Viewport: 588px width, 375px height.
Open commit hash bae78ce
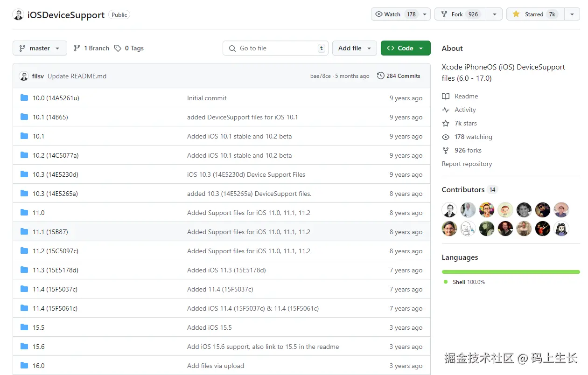tap(321, 76)
